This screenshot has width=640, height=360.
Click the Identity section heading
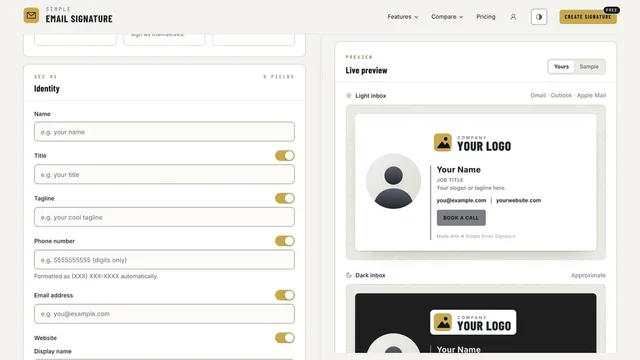(x=47, y=89)
